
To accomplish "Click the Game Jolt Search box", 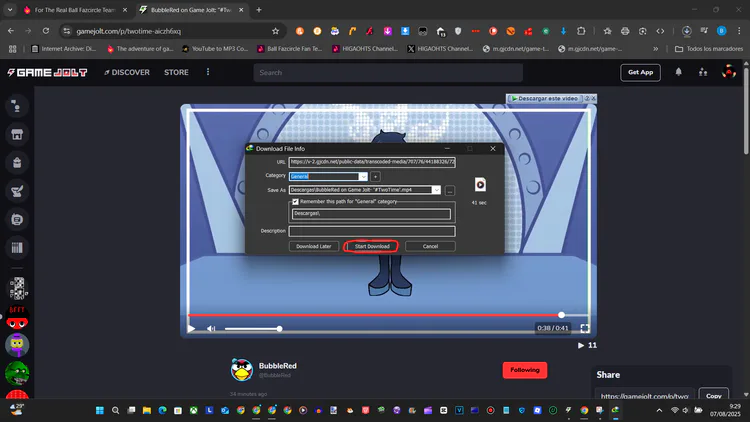I will (x=388, y=73).
